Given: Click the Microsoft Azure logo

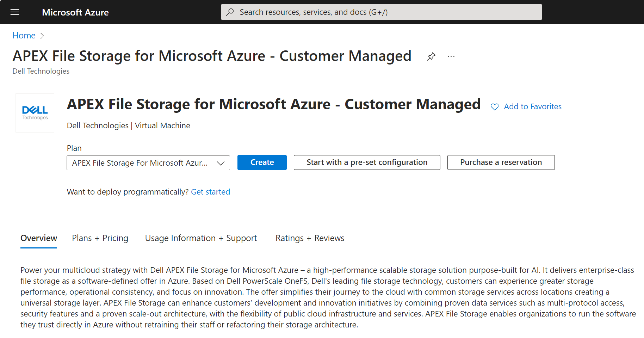Looking at the screenshot, I should 75,12.
